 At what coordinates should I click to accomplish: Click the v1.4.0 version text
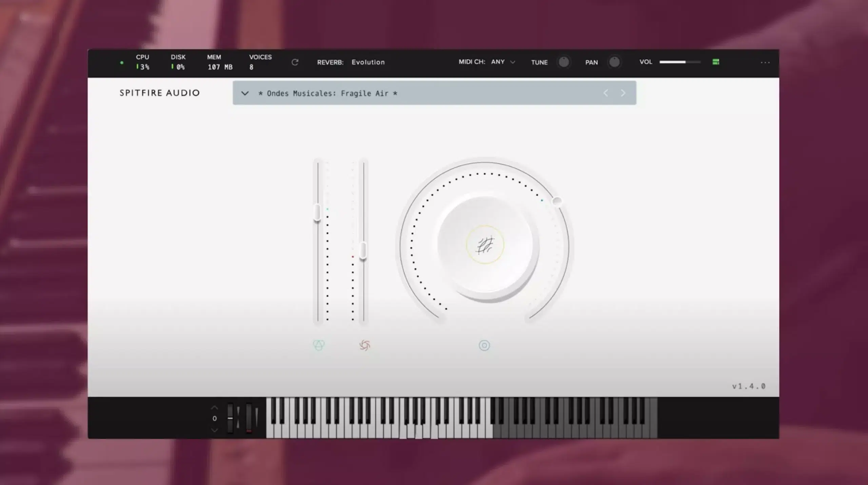point(749,386)
